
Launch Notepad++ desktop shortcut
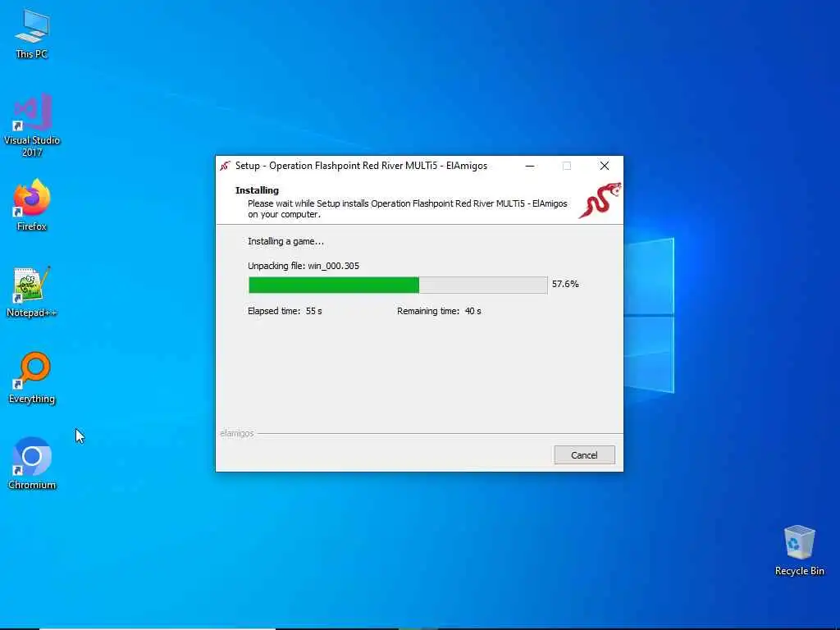(32, 292)
